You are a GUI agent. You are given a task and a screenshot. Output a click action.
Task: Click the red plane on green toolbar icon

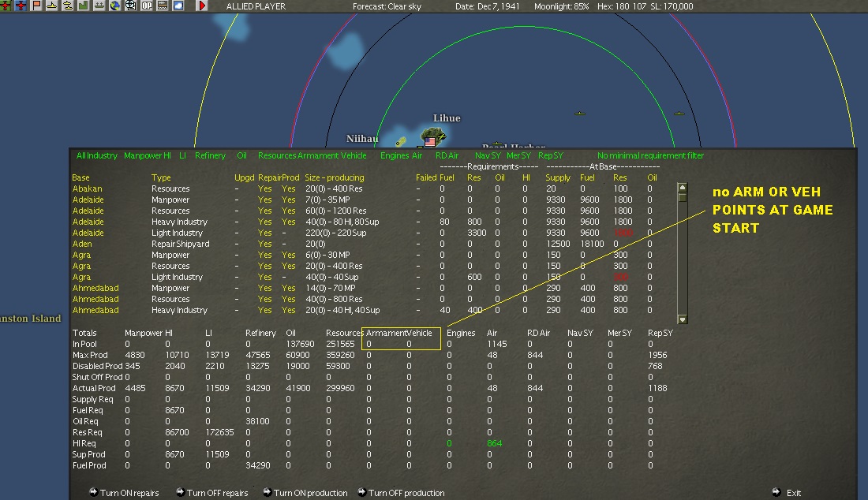tap(5, 6)
